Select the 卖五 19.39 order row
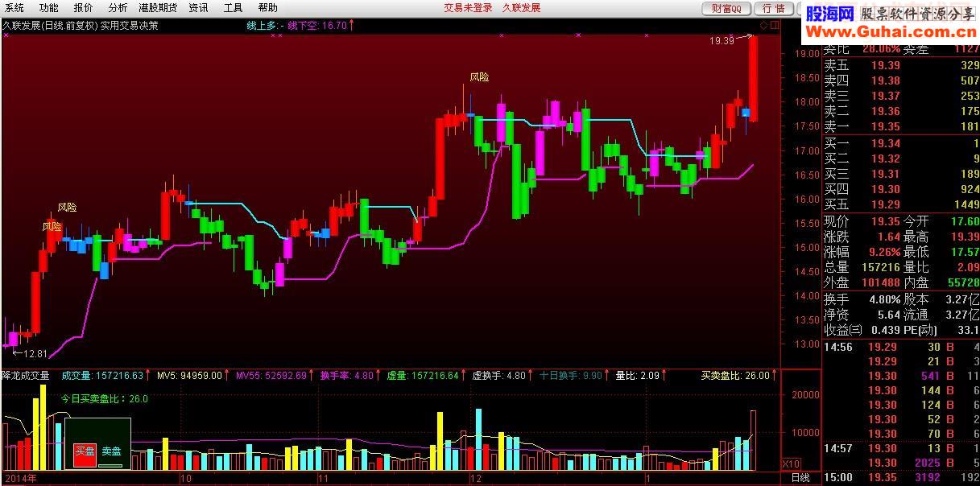Viewport: 980px width, 486px height. 901,65
